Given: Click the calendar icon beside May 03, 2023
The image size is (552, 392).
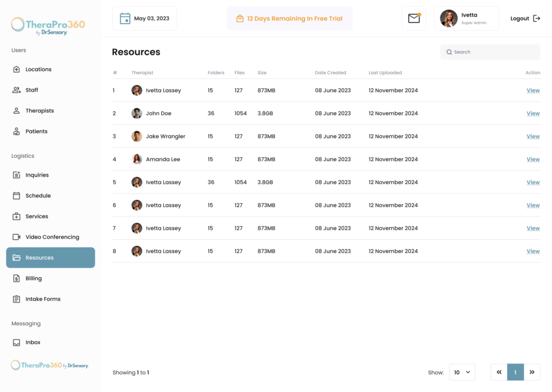Looking at the screenshot, I should pyautogui.click(x=125, y=18).
